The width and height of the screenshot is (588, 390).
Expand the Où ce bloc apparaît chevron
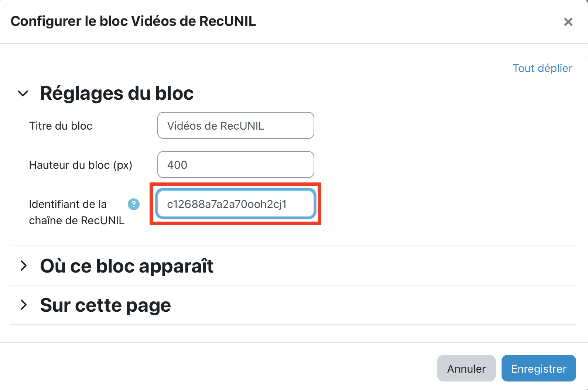click(x=24, y=266)
